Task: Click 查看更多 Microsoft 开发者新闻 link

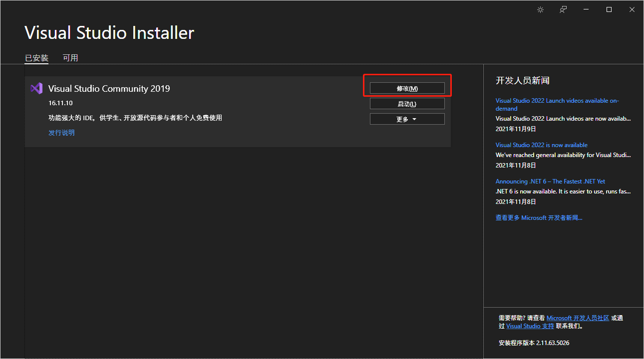Action: point(539,217)
